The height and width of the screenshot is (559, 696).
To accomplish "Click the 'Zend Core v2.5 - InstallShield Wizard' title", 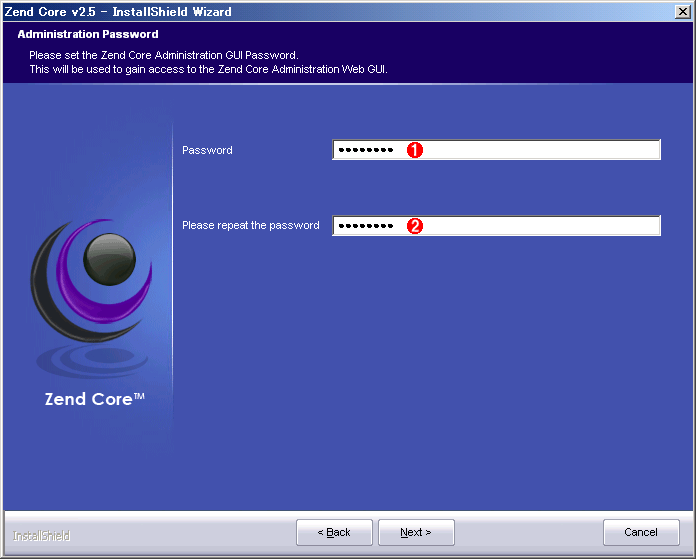I will [x=118, y=12].
